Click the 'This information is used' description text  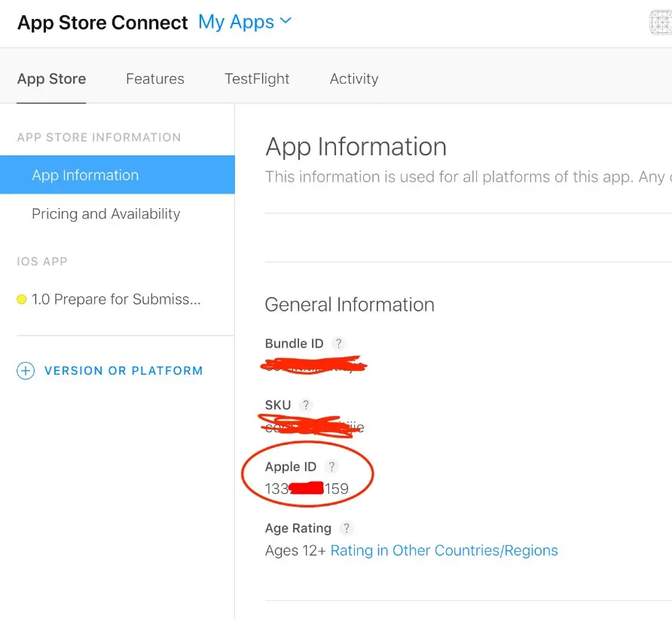click(469, 176)
